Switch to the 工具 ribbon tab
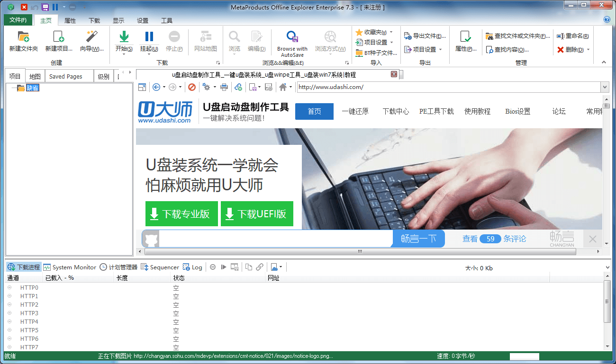Screen dimensions: 616x364 167,20
